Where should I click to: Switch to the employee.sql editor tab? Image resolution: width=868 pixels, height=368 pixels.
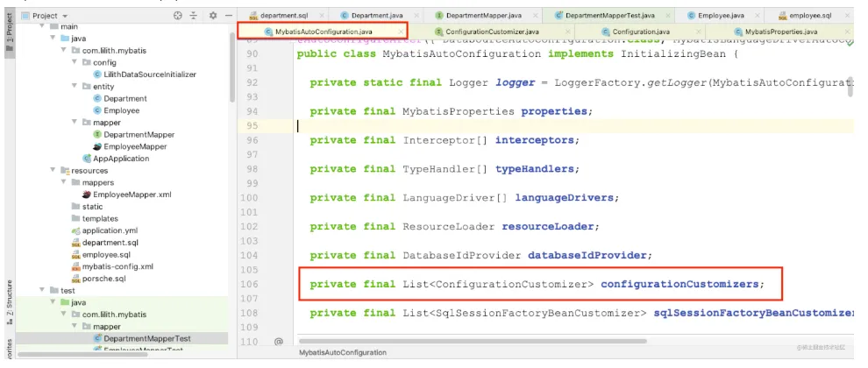pos(811,16)
